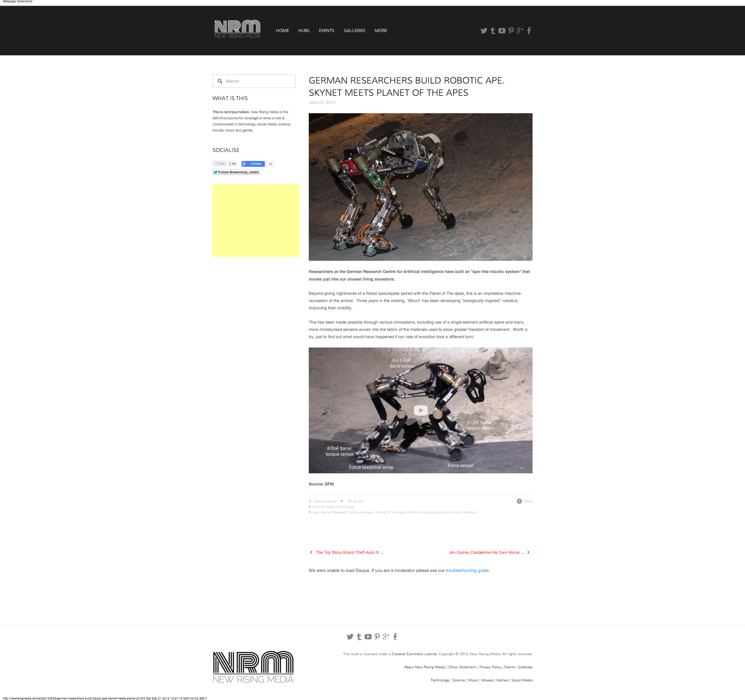Open Social Media link in the footer

tap(522, 680)
